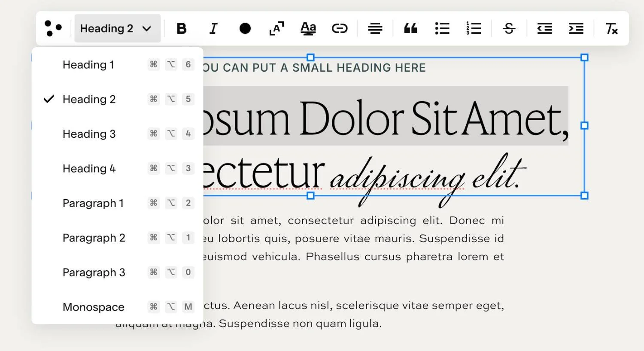644x351 pixels.
Task: Click the right-middle resize handle of text box
Action: point(584,125)
